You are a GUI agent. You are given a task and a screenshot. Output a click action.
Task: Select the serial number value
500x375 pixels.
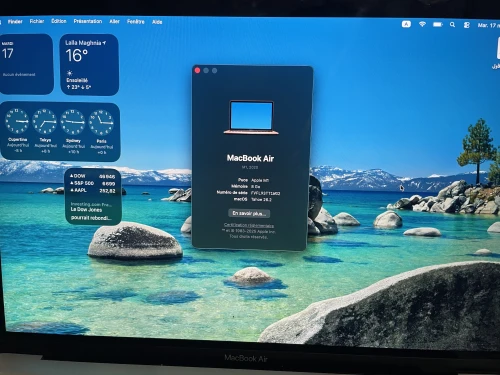tap(265, 193)
